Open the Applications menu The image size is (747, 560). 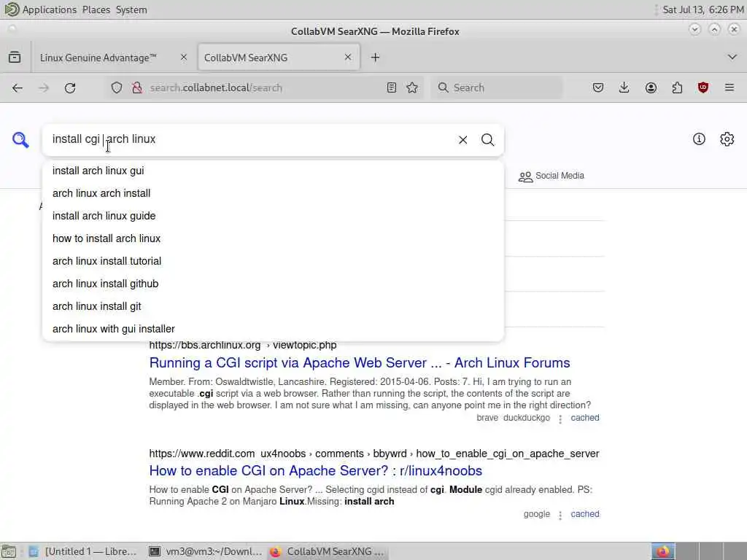point(49,9)
